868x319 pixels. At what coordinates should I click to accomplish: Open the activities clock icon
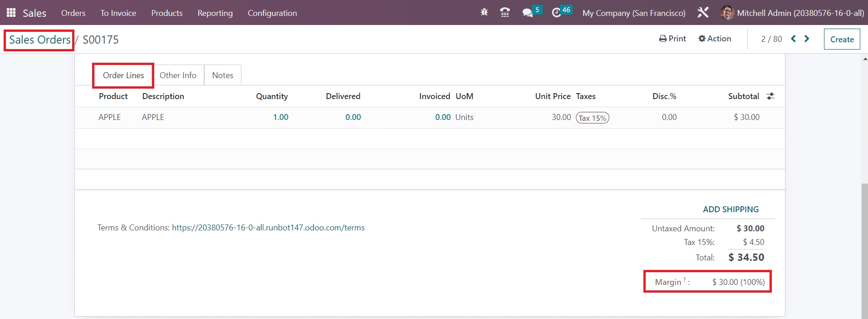click(557, 13)
